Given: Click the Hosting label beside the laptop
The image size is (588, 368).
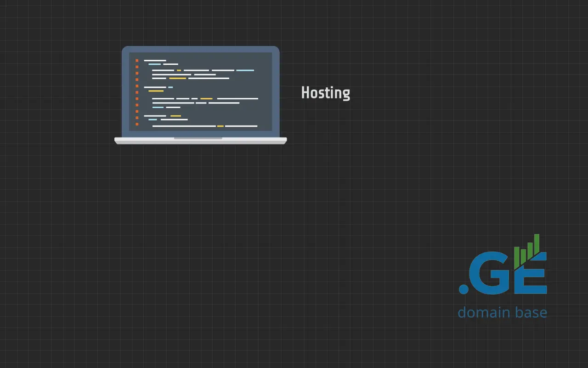Looking at the screenshot, I should (x=325, y=93).
